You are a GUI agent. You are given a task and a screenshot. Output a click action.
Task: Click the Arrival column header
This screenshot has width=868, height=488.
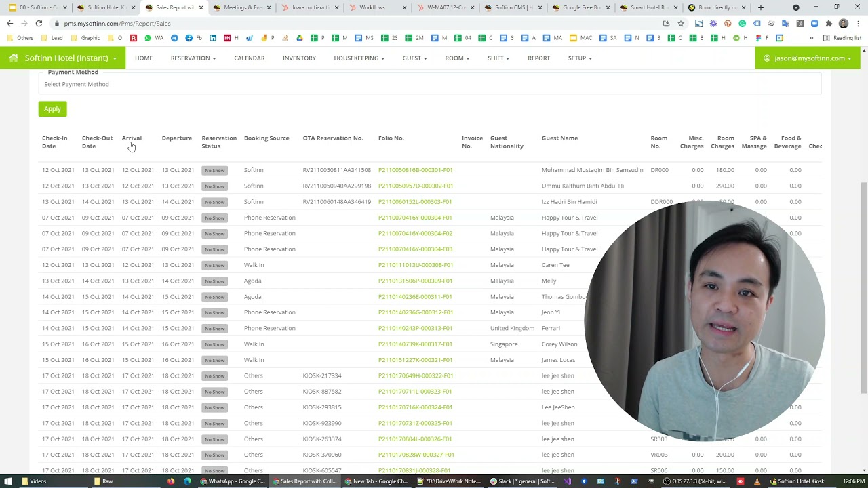tap(132, 138)
